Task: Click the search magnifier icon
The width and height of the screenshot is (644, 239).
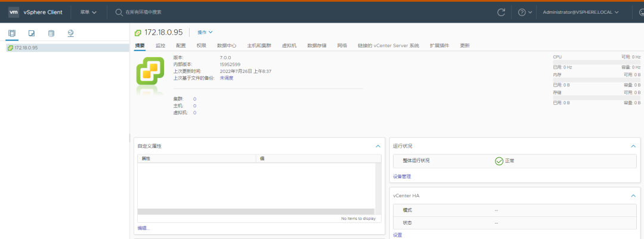Action: pyautogui.click(x=119, y=13)
